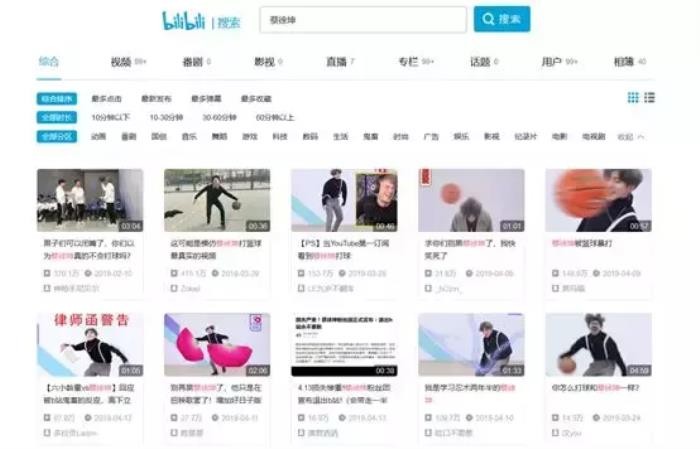
Task: Switch to list view layout icon
Action: coord(650,98)
